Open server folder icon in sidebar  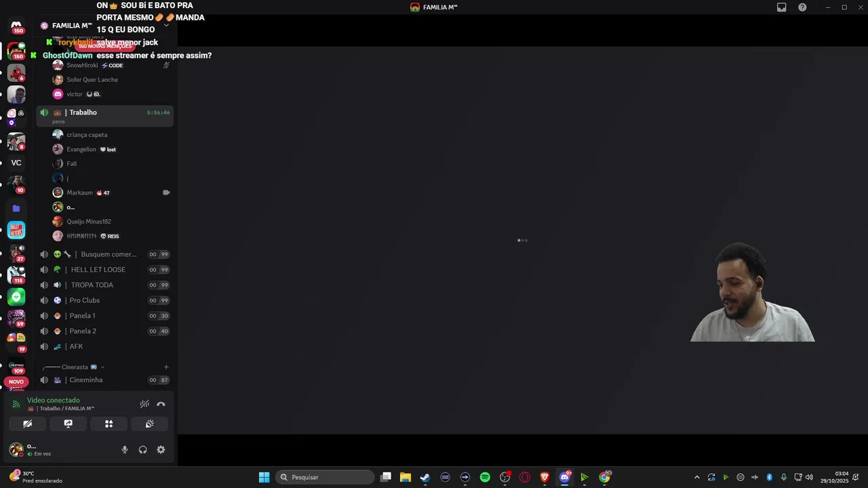point(16,208)
